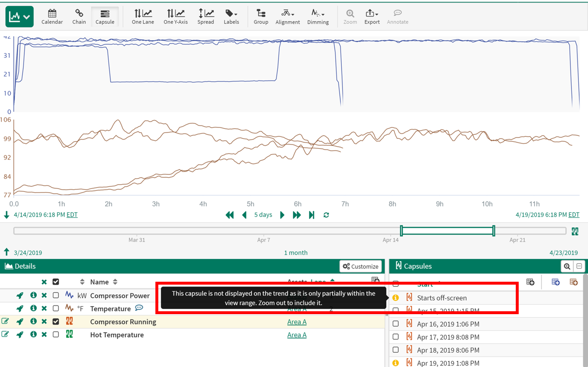Image resolution: width=588 pixels, height=367 pixels.
Task: Uncheck the Compressor Running checkbox
Action: (x=56, y=321)
